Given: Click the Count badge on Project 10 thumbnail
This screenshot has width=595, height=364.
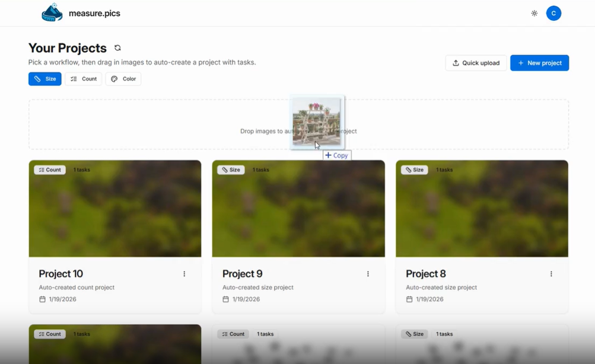Looking at the screenshot, I should tap(49, 170).
